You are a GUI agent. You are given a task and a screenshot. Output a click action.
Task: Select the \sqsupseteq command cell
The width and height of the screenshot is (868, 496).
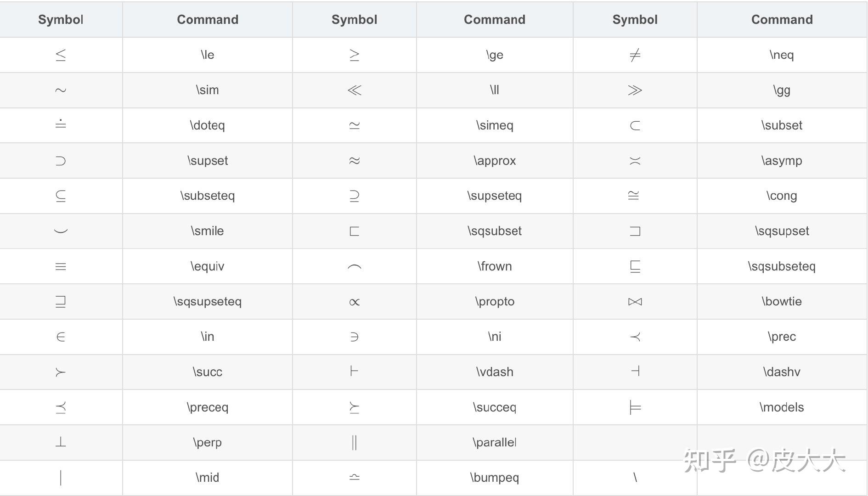(x=208, y=302)
